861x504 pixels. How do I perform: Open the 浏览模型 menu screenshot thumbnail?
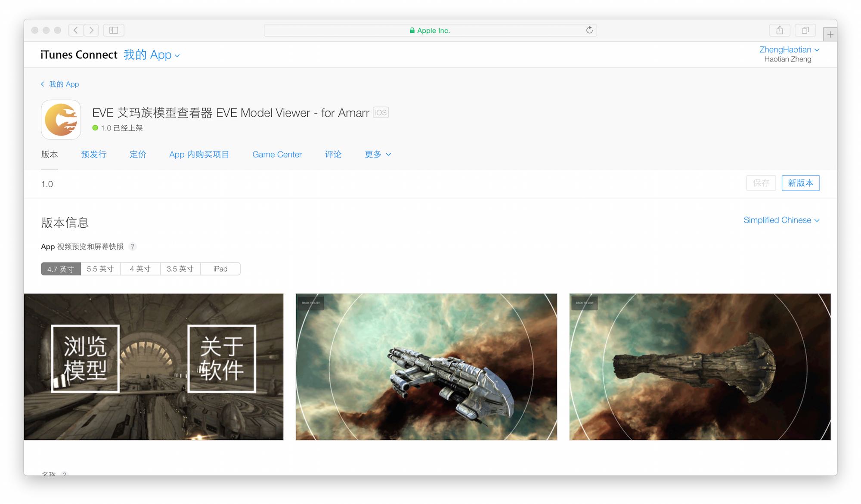154,367
